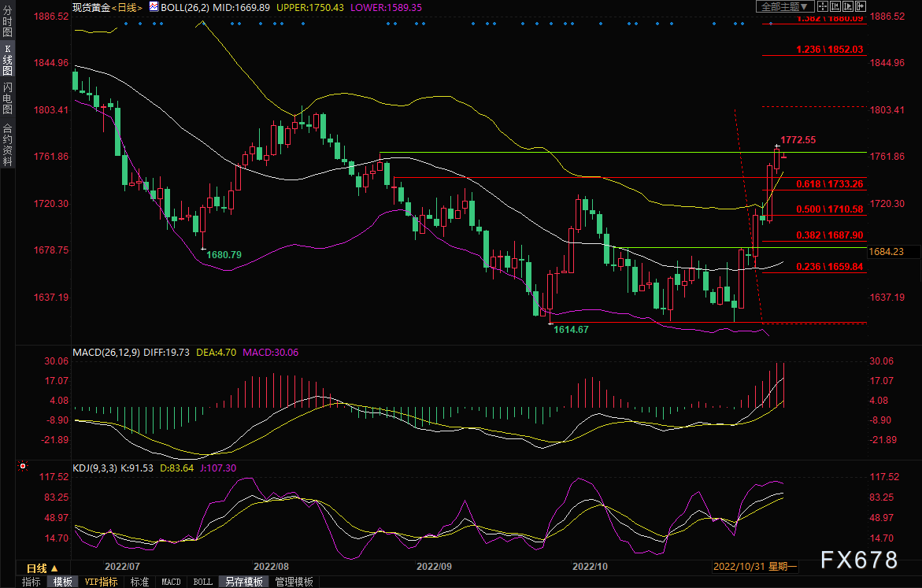Select the 指标 tab at bottom
This screenshot has height=588, width=922.
pos(31,582)
